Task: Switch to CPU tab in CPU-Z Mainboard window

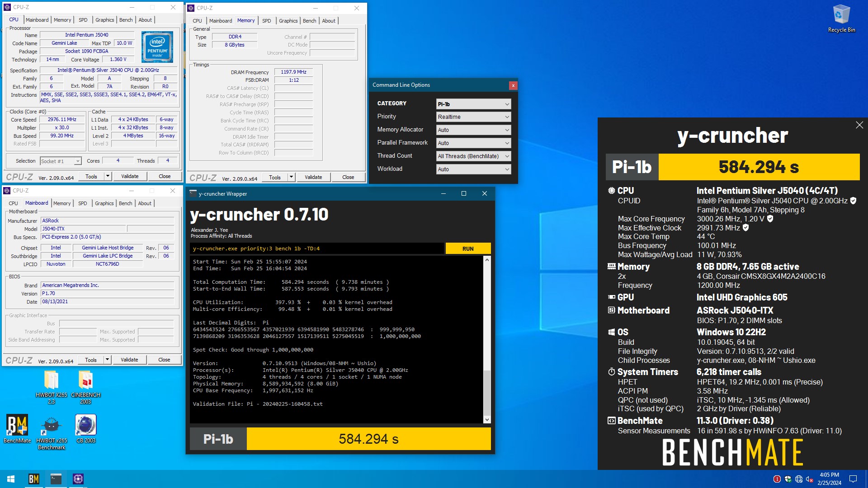Action: point(14,203)
